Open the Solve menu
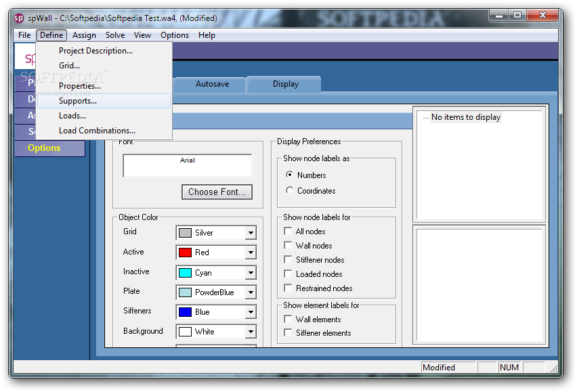Image resolution: width=577 pixels, height=392 pixels. click(115, 35)
